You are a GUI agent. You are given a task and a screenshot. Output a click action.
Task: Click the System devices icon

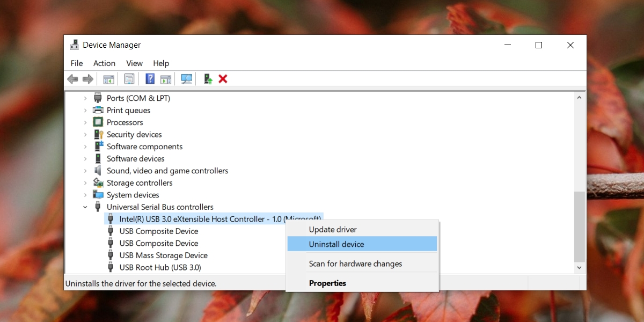[98, 195]
